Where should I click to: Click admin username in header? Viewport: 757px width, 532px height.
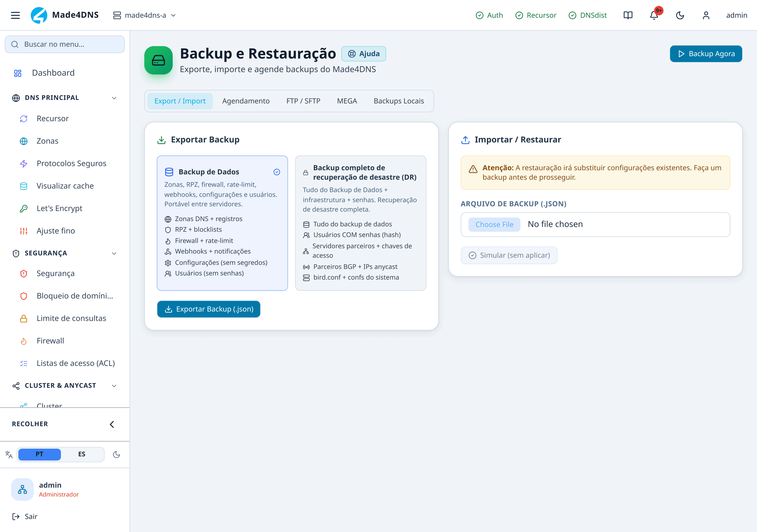pos(736,15)
